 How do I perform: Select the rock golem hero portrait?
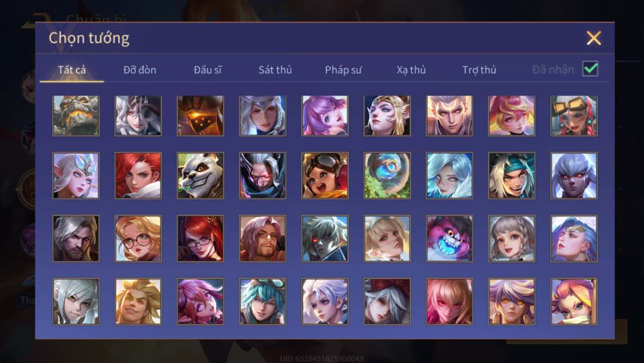[x=76, y=115]
